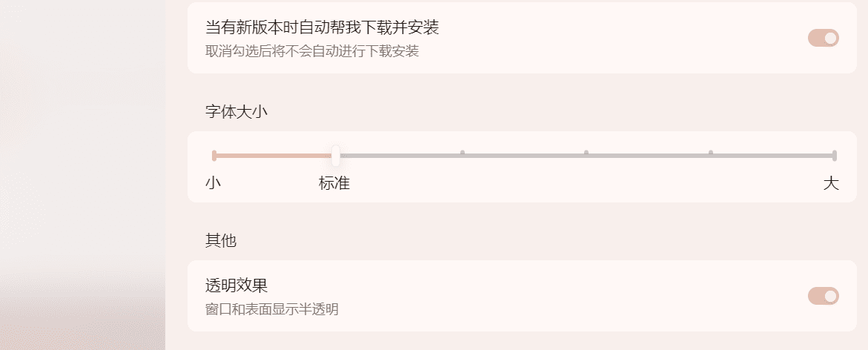Click the 字体大小 section heading
The width and height of the screenshot is (868, 350).
point(236,113)
